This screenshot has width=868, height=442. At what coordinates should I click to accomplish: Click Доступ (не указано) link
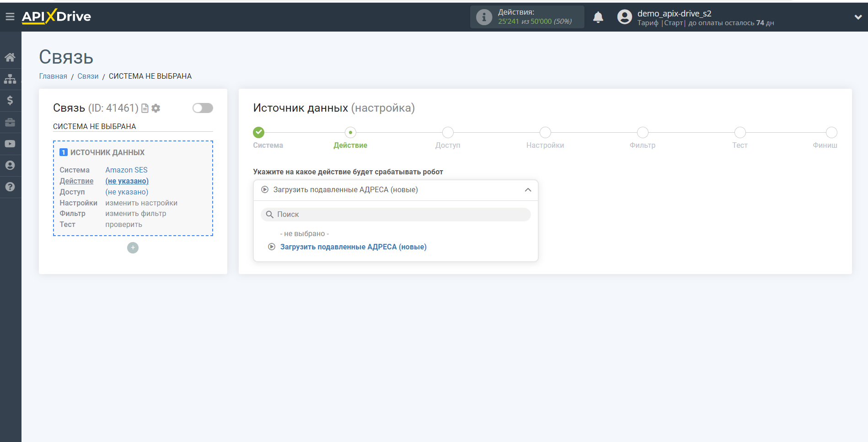pos(127,192)
